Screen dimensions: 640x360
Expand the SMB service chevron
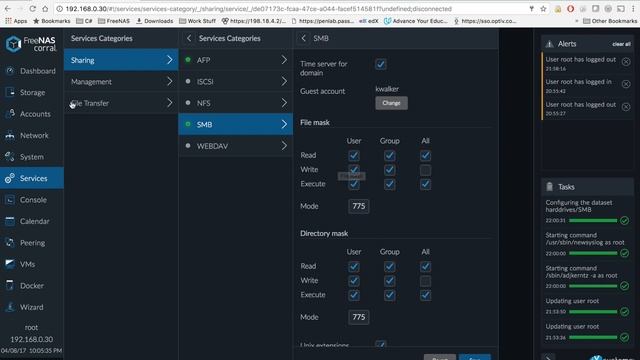coord(284,124)
